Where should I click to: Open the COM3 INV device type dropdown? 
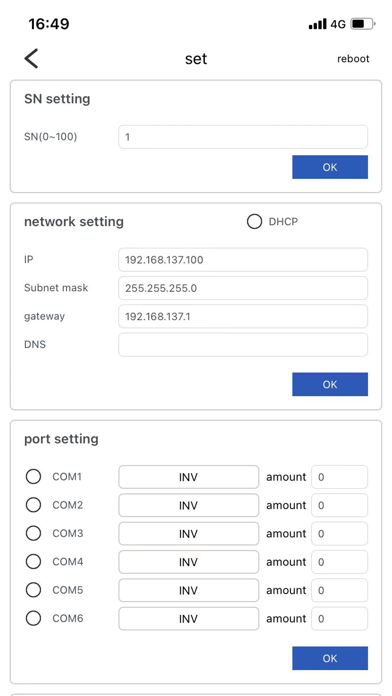[189, 534]
